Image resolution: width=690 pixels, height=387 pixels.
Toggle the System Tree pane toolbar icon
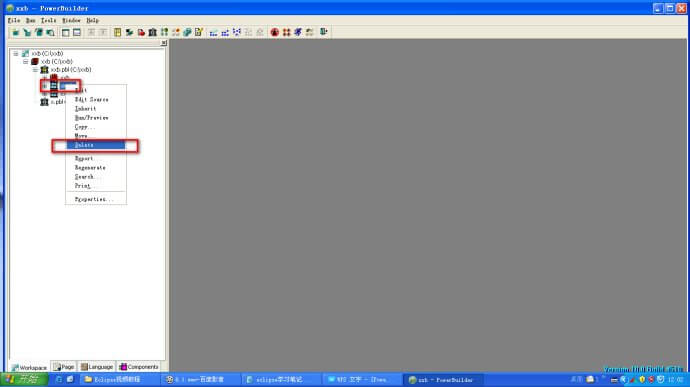(66, 32)
